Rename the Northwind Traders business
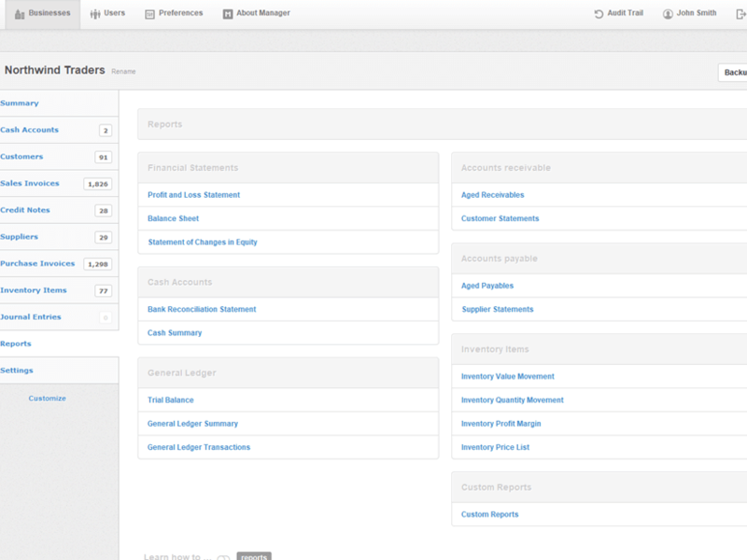The width and height of the screenshot is (747, 560). [123, 72]
